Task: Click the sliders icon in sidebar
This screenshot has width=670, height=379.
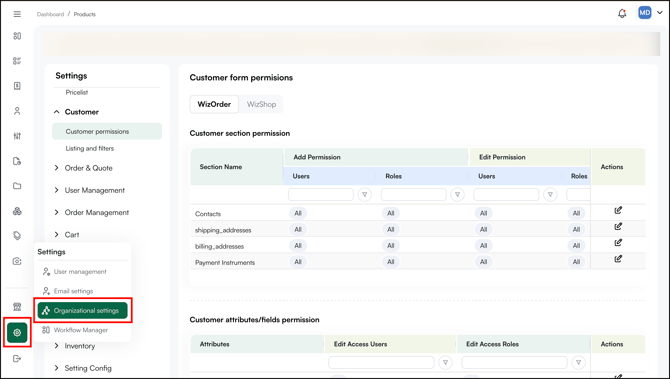Action: [17, 136]
